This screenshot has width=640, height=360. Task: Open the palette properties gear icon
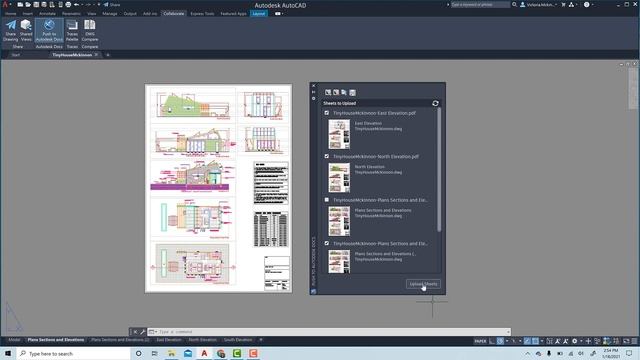313,98
